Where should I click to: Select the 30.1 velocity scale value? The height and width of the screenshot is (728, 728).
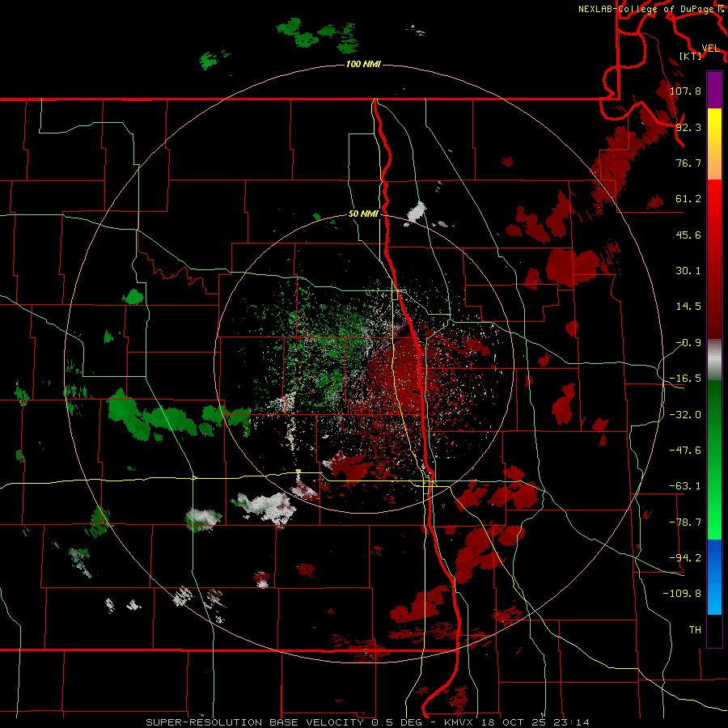coord(688,271)
